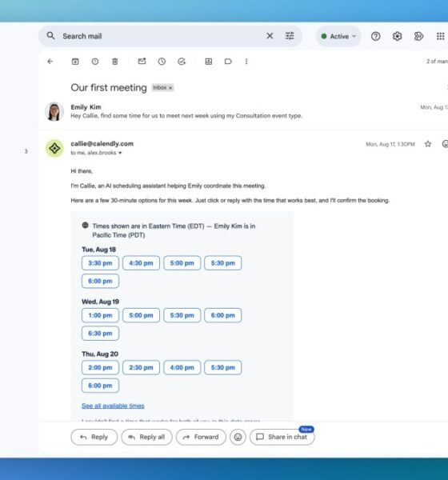448x480 pixels.
Task: Open Gmail settings gear
Action: (x=397, y=36)
